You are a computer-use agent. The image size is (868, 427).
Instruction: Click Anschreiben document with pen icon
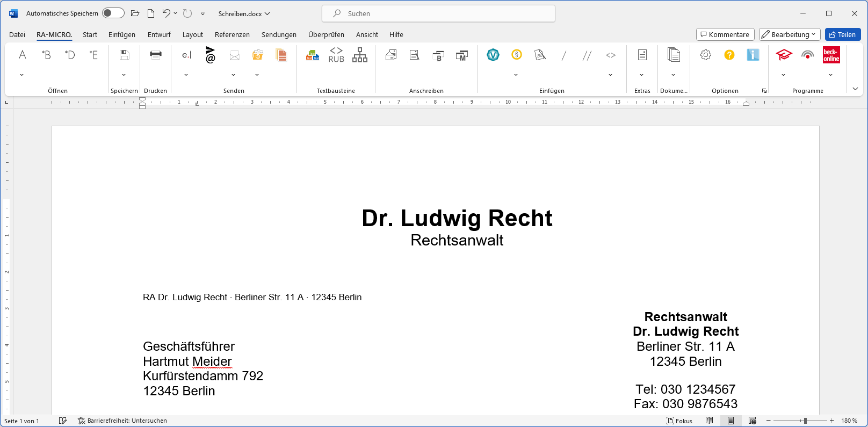pyautogui.click(x=415, y=55)
